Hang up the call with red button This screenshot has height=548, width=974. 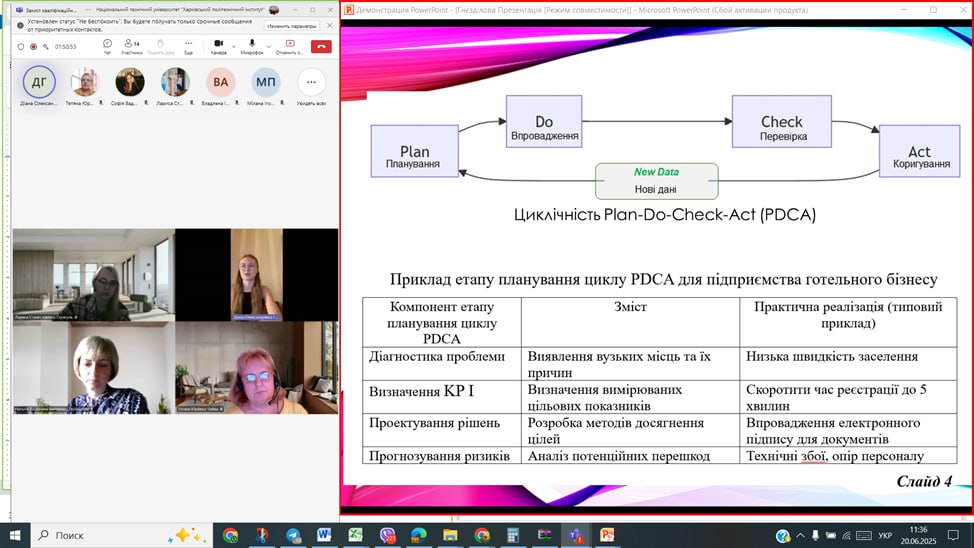tap(321, 46)
